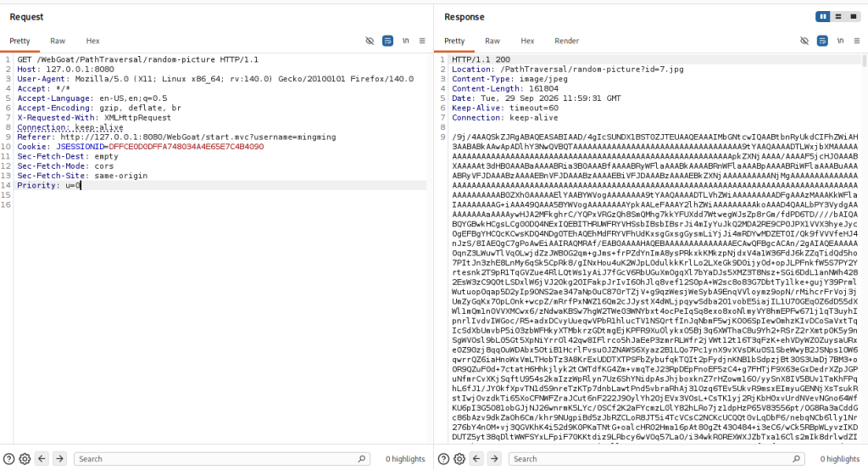Screen dimensions: 868x470
Task: Toggle show newlines \n in Request panel
Action: (x=405, y=41)
